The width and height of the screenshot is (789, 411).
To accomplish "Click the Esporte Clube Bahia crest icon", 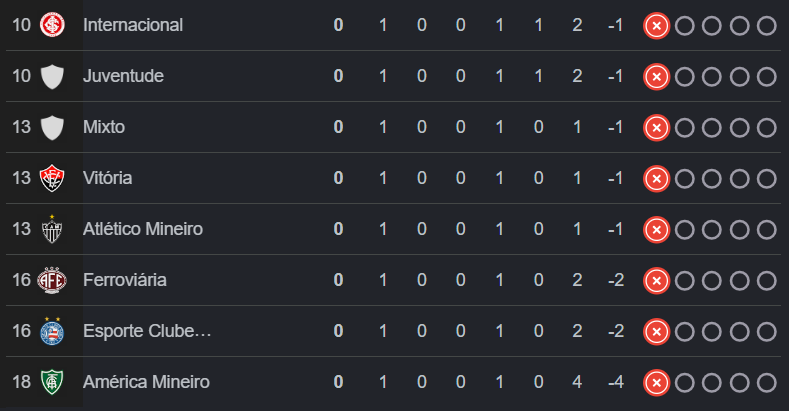I will point(52,331).
